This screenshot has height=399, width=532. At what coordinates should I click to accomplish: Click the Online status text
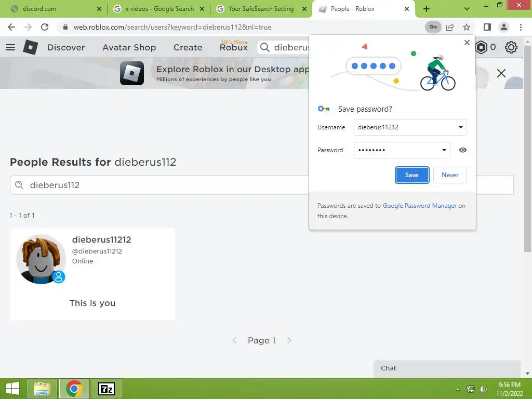pyautogui.click(x=83, y=261)
